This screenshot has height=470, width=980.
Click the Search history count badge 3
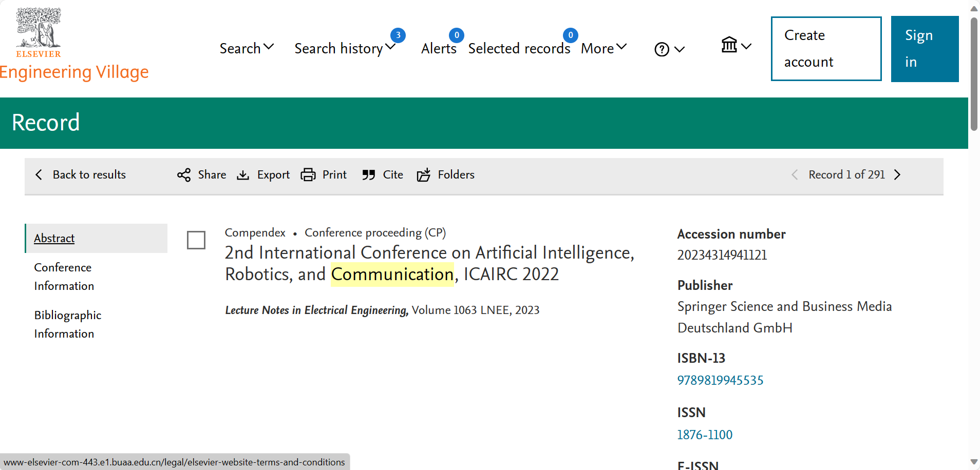(x=398, y=35)
